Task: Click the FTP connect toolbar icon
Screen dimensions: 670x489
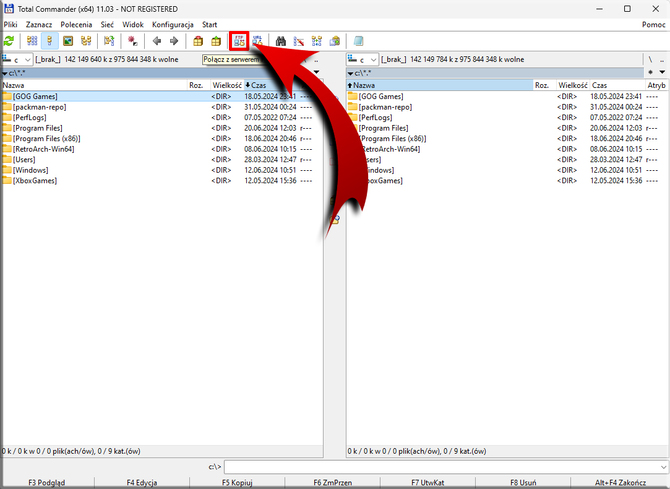Action: [239, 41]
